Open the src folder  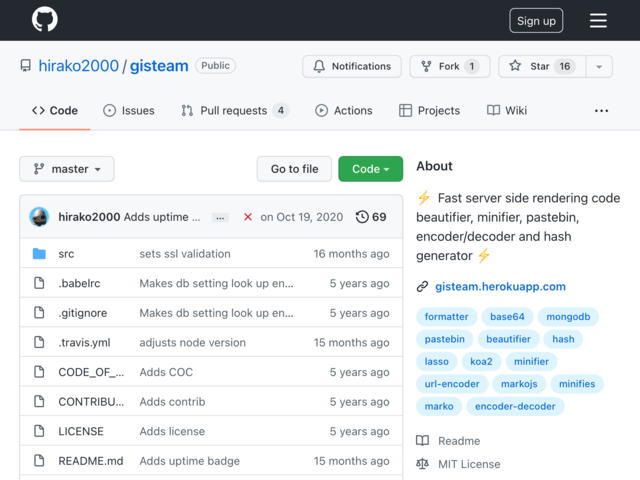click(66, 254)
